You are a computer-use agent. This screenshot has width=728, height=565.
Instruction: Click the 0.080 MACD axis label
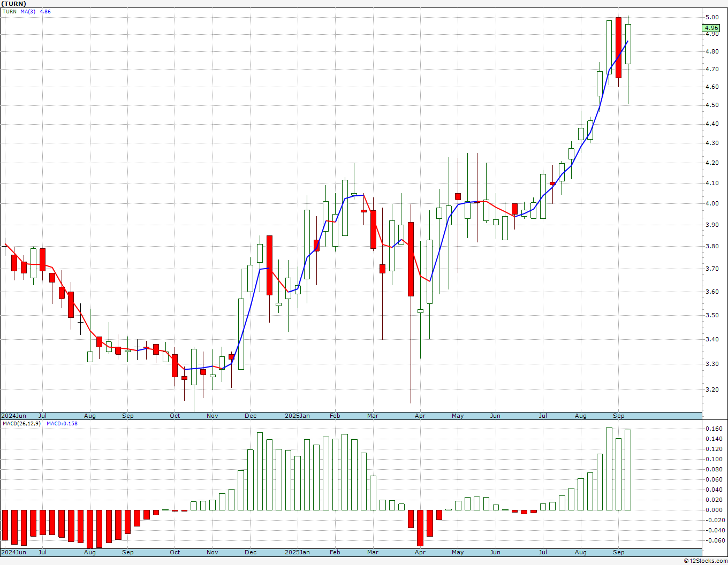point(713,469)
